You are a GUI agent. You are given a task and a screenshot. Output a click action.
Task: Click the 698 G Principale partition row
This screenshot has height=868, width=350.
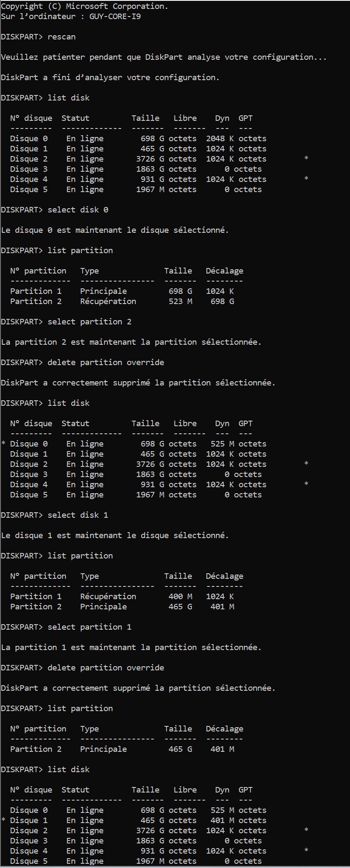tap(122, 291)
